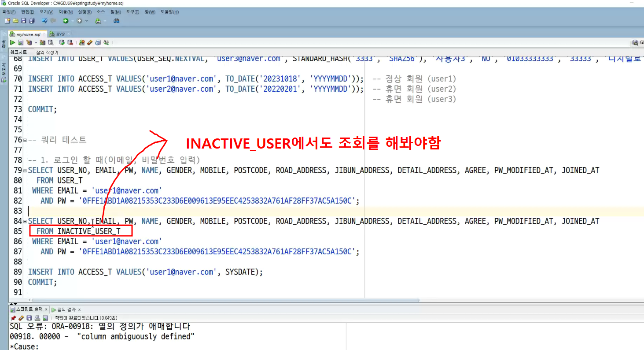Open the 파일(F) menu

click(9, 12)
